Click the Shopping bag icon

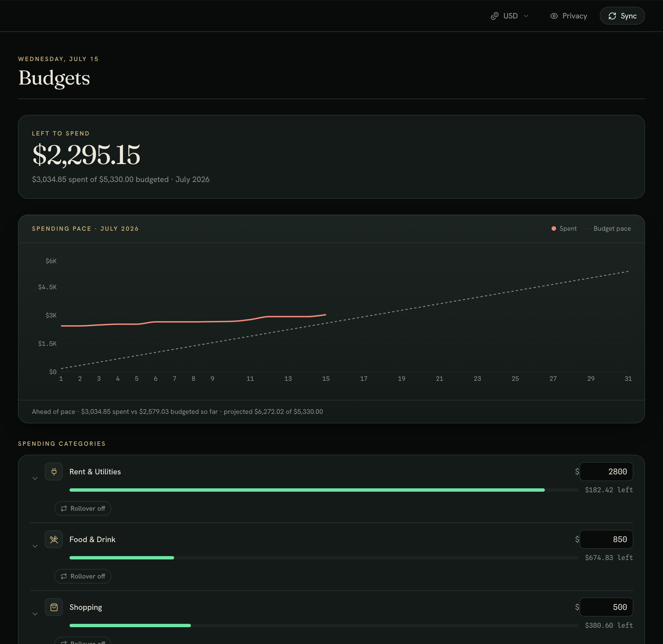pos(54,607)
